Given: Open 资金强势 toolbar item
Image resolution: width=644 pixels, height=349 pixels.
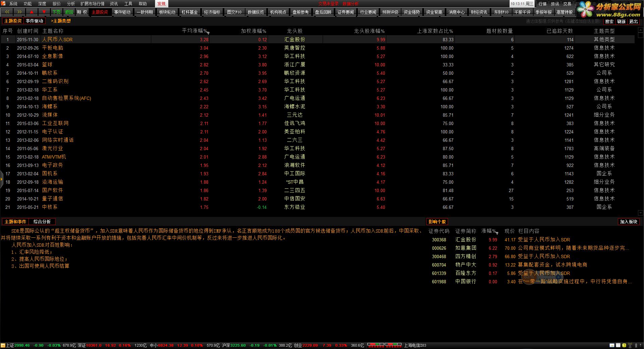Looking at the screenshot, I should tap(412, 12).
